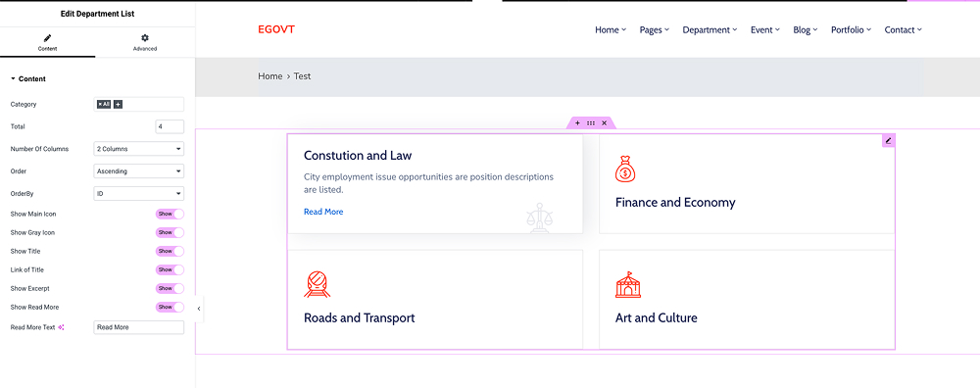The image size is (980, 388).
Task: Click the pencil icon on Content tab
Action: point(47,39)
